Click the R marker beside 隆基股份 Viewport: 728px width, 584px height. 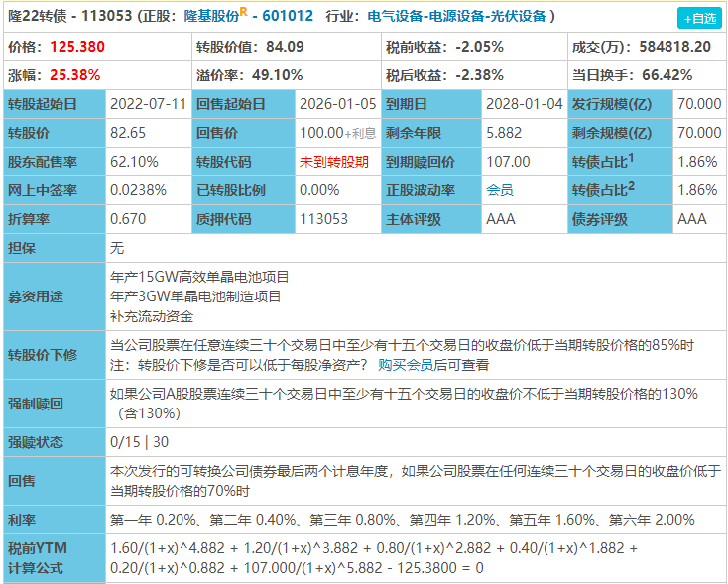tap(244, 12)
